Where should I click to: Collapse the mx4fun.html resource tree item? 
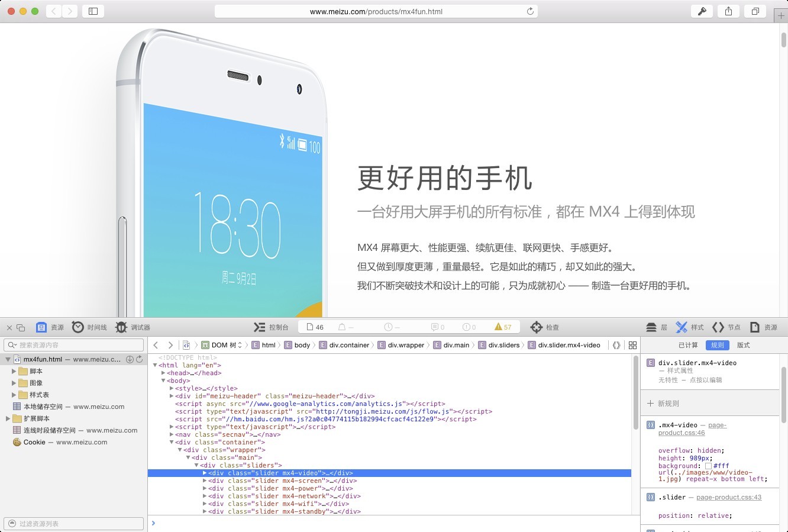tap(8, 359)
